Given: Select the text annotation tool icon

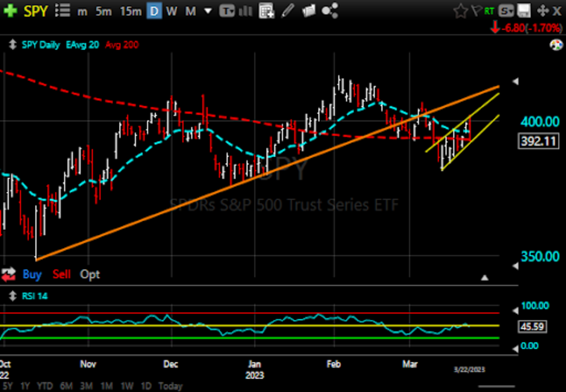Looking at the screenshot, I should point(229,11).
